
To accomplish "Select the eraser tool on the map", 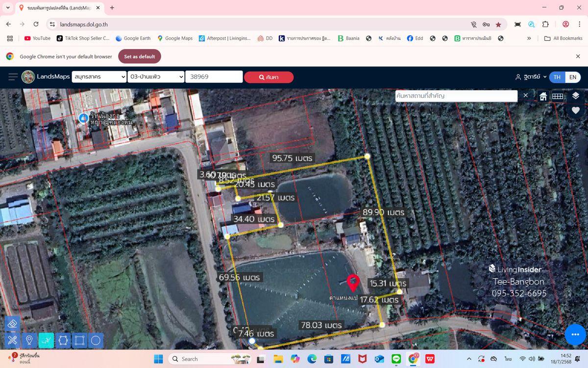I will coord(13,323).
